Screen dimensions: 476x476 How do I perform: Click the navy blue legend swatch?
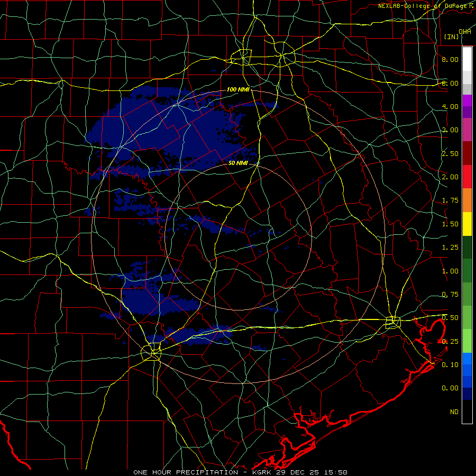[x=467, y=394]
